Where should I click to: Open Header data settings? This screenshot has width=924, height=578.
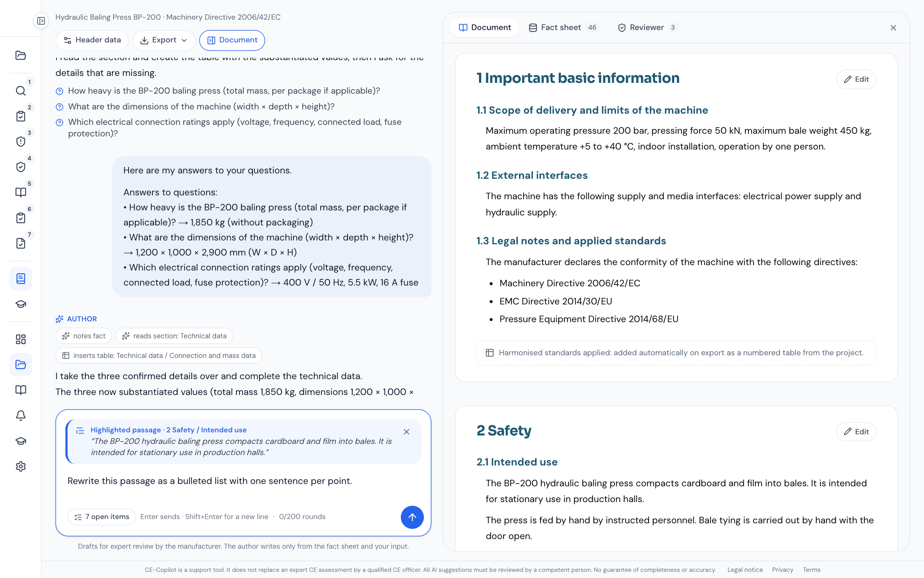[92, 40]
